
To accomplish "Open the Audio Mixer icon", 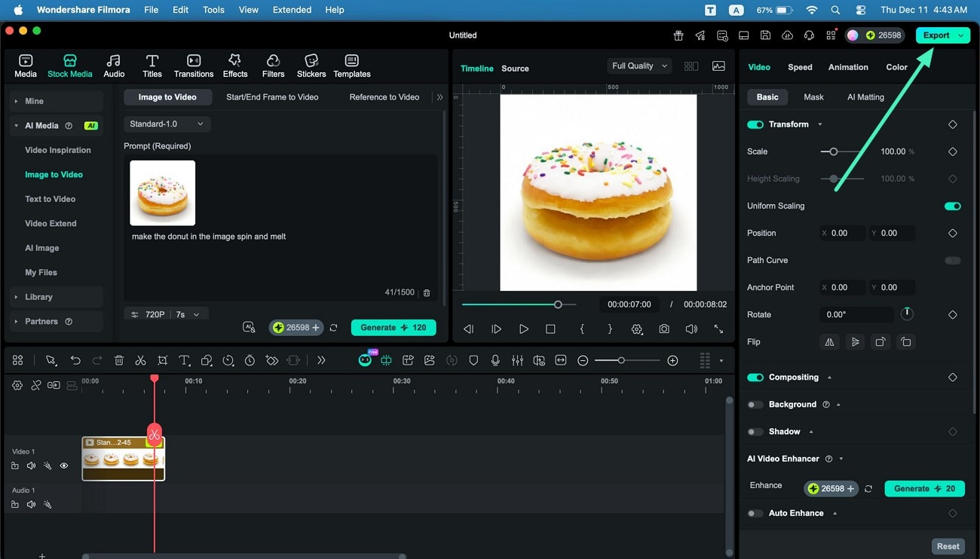I will pyautogui.click(x=517, y=360).
